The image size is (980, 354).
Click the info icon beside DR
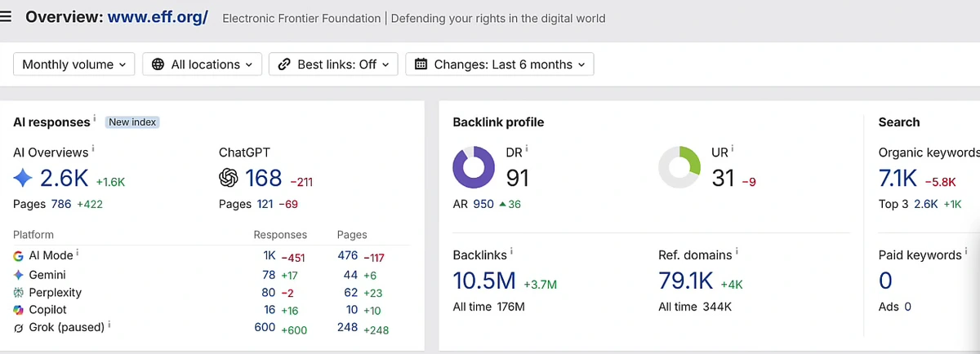coord(527,149)
